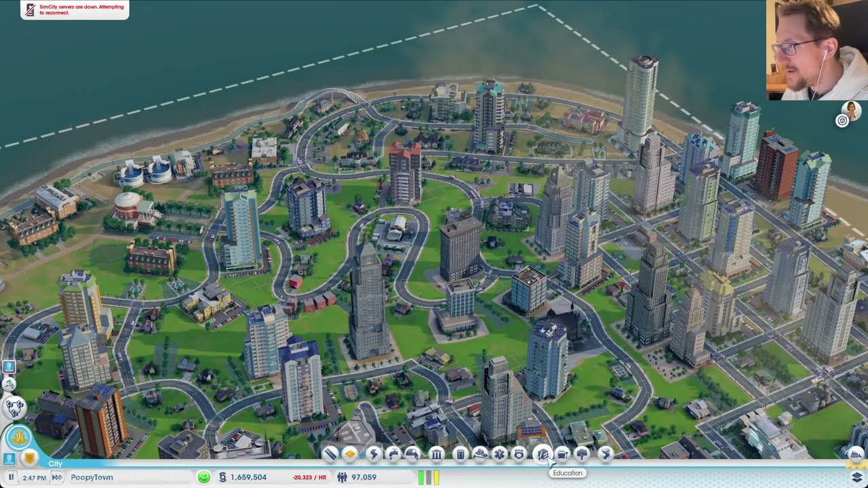Click the hourly income -20,323 / HR
Screen dimensions: 868x488
pyautogui.click(x=309, y=477)
